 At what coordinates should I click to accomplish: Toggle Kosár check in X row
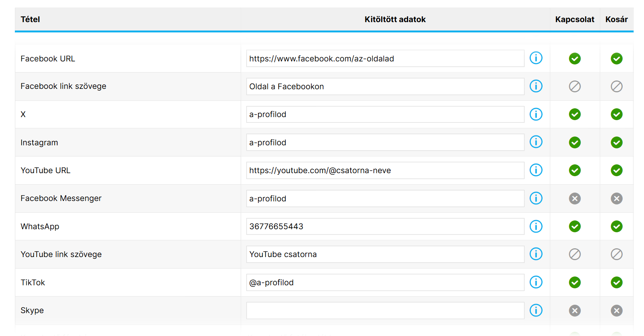[617, 114]
